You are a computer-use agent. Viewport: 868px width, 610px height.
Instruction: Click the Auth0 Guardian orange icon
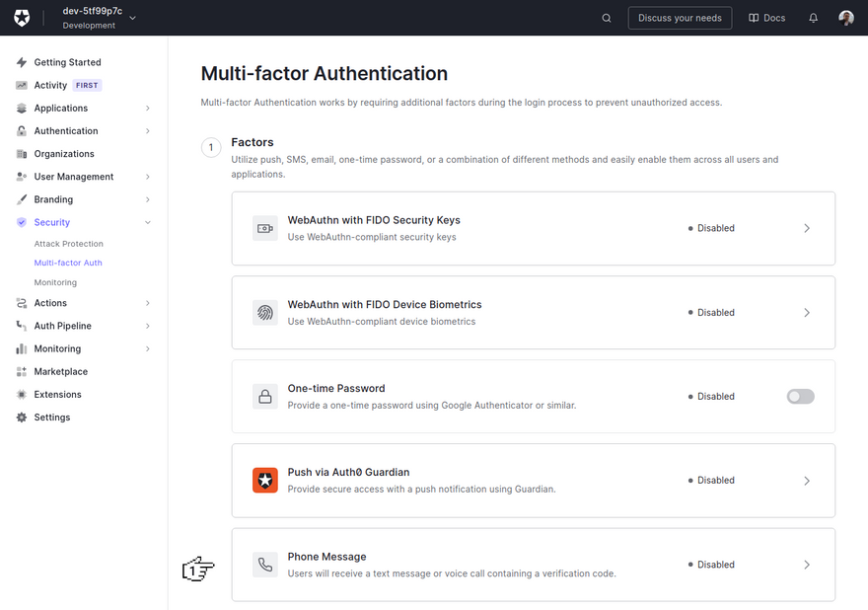click(265, 481)
